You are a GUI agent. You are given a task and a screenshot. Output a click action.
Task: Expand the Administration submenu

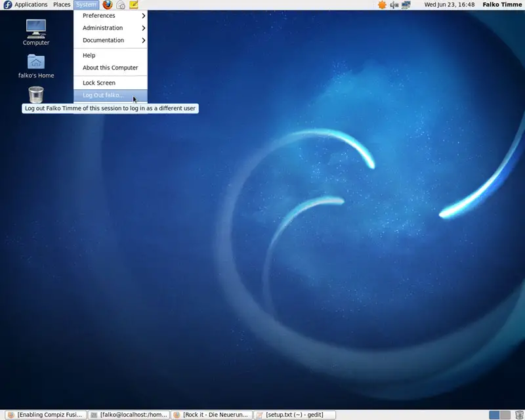tap(110, 28)
